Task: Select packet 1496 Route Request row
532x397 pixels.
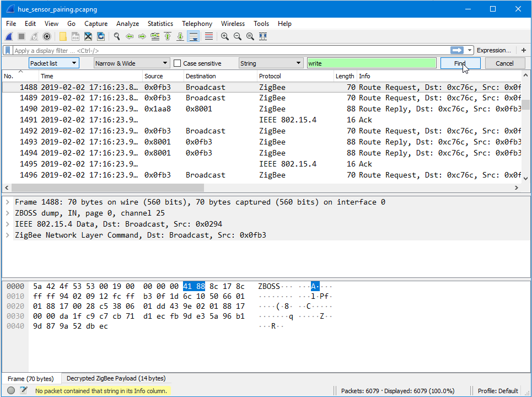Action: point(262,175)
